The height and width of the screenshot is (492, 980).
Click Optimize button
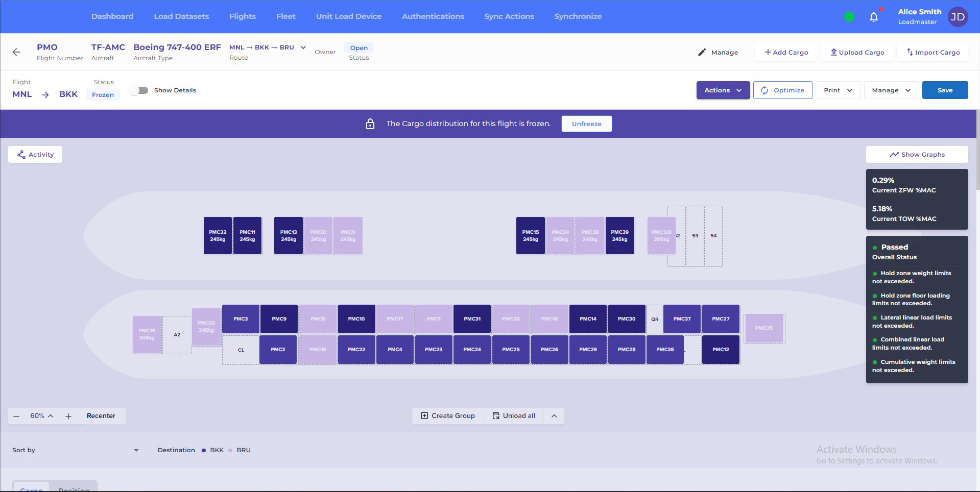(x=782, y=90)
